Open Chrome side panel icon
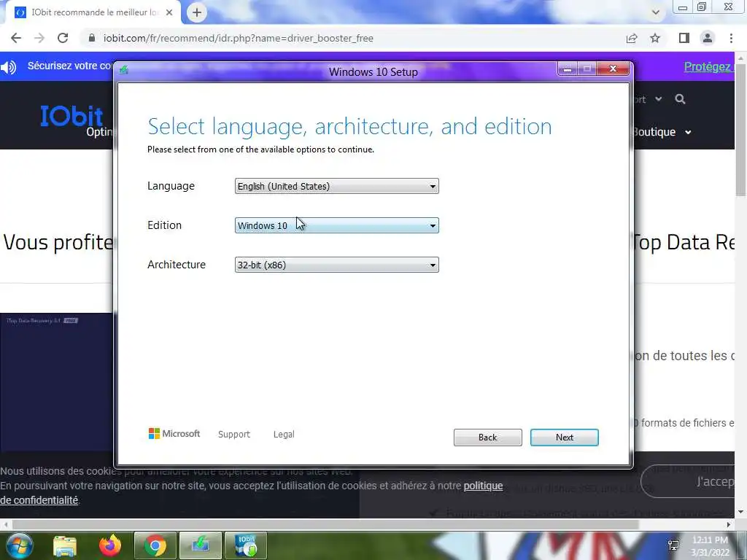 pos(684,38)
